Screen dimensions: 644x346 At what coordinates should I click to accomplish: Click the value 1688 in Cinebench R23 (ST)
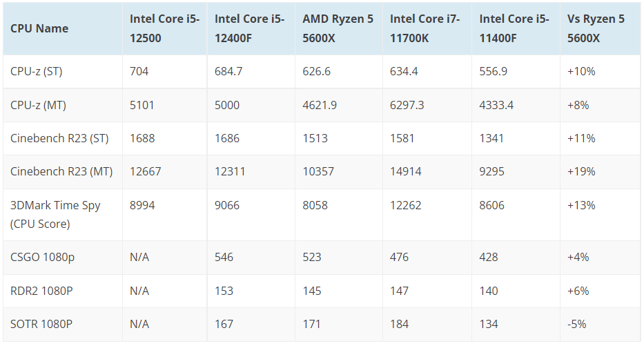pos(142,139)
